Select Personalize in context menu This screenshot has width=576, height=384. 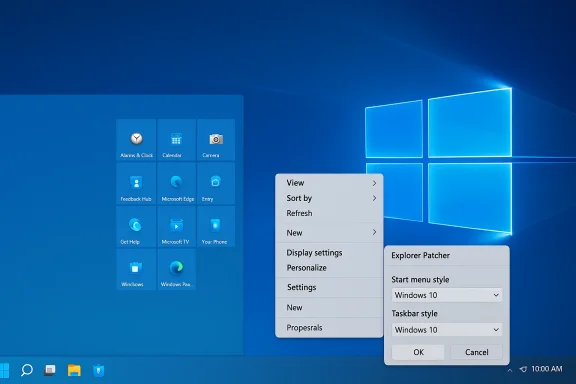[x=329, y=268]
